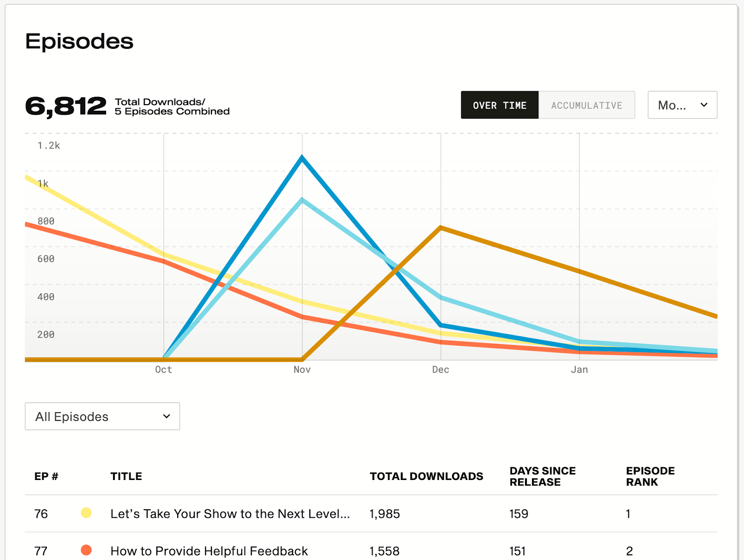Select the Over Time view
744x560 pixels.
(x=499, y=105)
